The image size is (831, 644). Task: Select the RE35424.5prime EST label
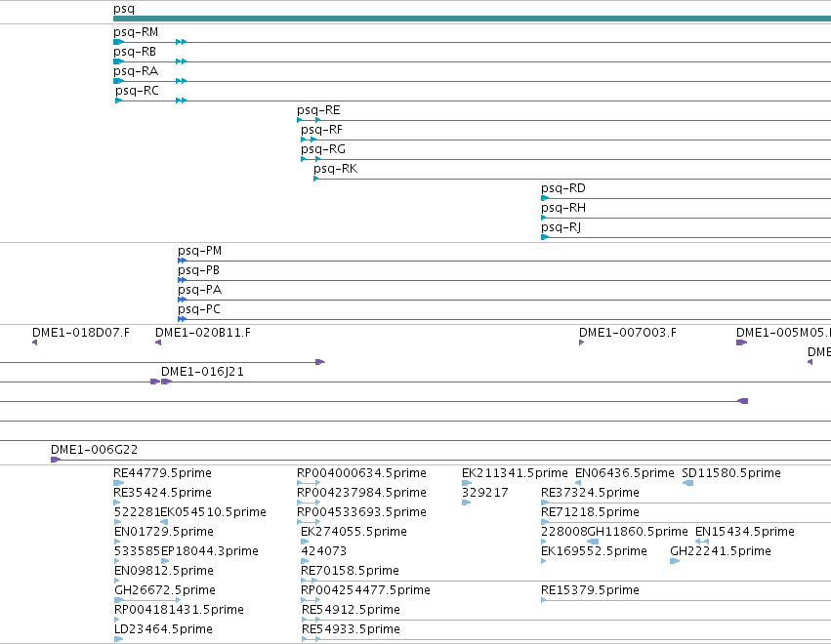click(x=163, y=493)
